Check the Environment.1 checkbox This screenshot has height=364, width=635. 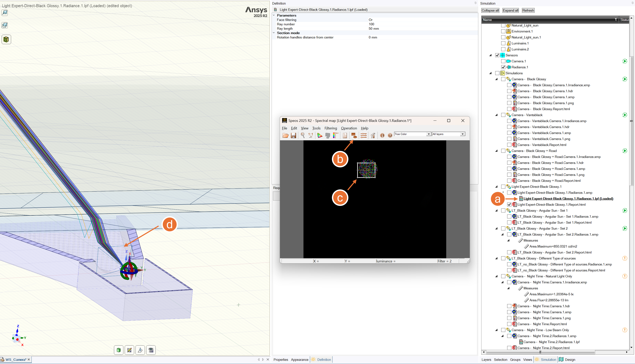click(503, 31)
